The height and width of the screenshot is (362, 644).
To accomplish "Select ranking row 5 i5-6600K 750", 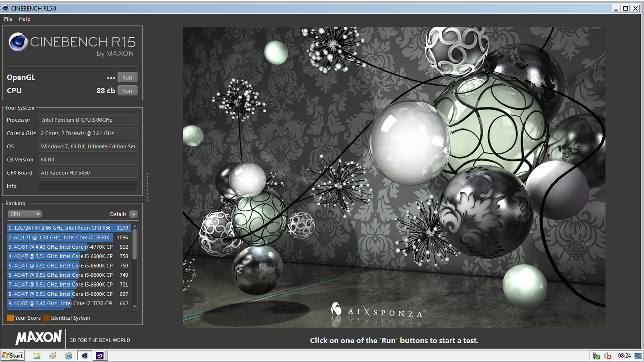I will click(x=68, y=265).
